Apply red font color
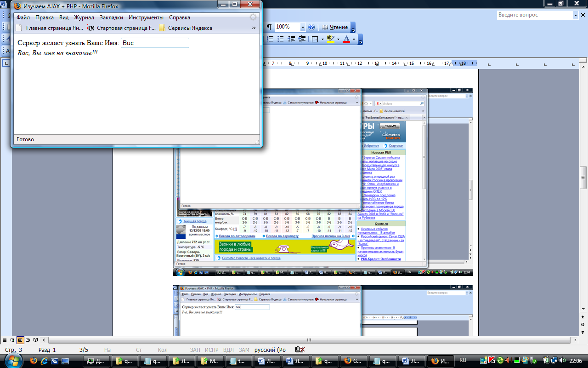This screenshot has height=368, width=588. pos(346,39)
